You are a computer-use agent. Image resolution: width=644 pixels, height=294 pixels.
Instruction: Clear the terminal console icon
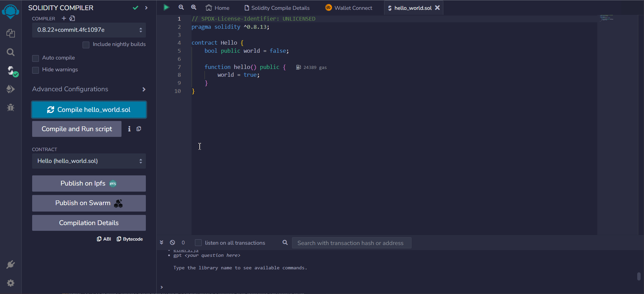tap(173, 243)
